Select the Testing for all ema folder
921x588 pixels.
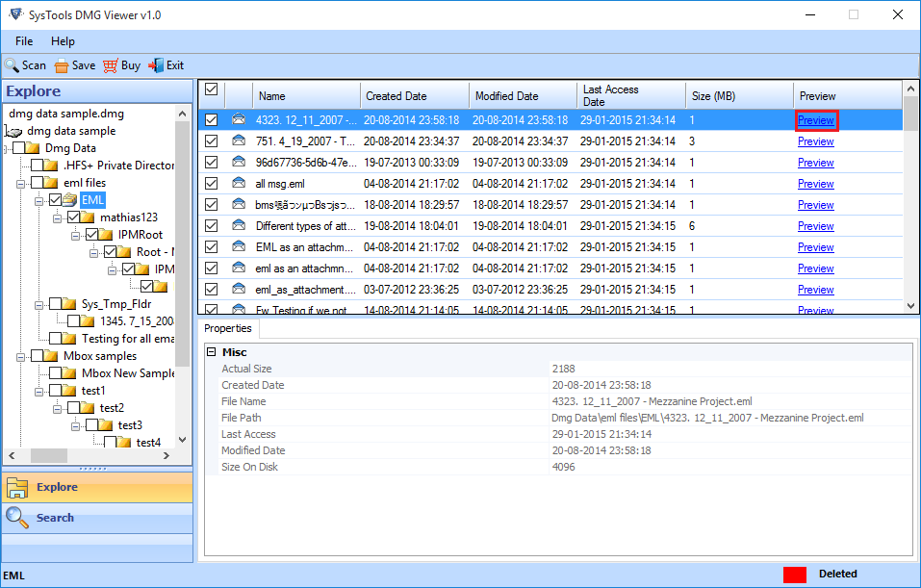pos(128,339)
